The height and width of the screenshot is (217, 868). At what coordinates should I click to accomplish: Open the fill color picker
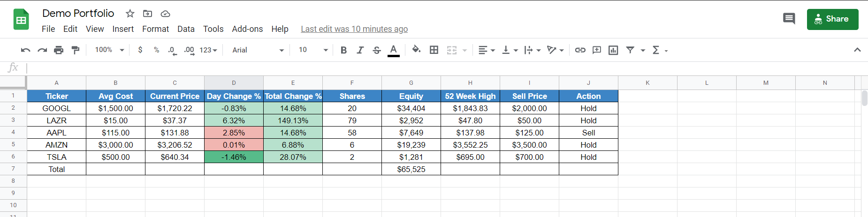point(416,50)
